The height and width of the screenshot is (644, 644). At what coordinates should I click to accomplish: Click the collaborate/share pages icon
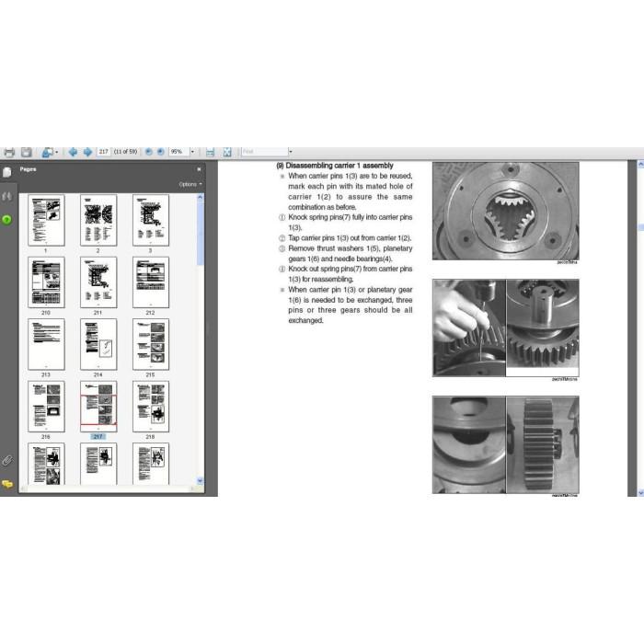click(x=48, y=153)
